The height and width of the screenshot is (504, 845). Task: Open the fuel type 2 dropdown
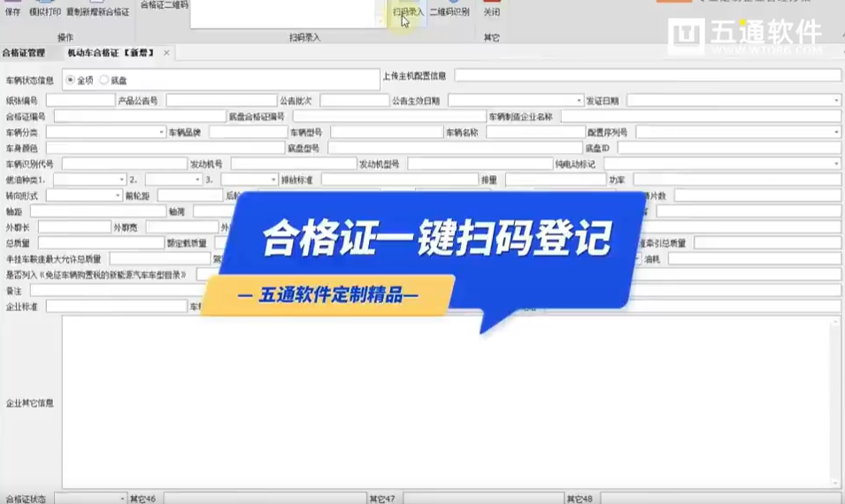(x=197, y=179)
